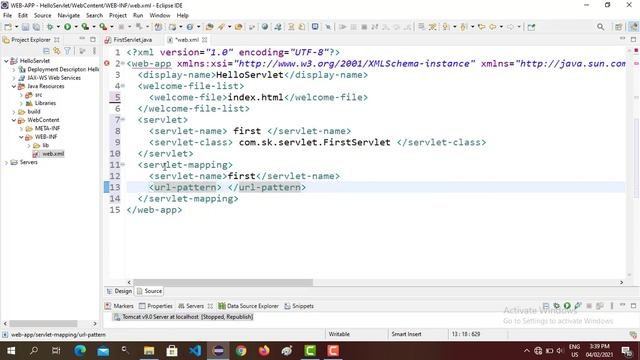Open the Project menu
Viewport: 640px width, 360px height.
(x=118, y=15)
